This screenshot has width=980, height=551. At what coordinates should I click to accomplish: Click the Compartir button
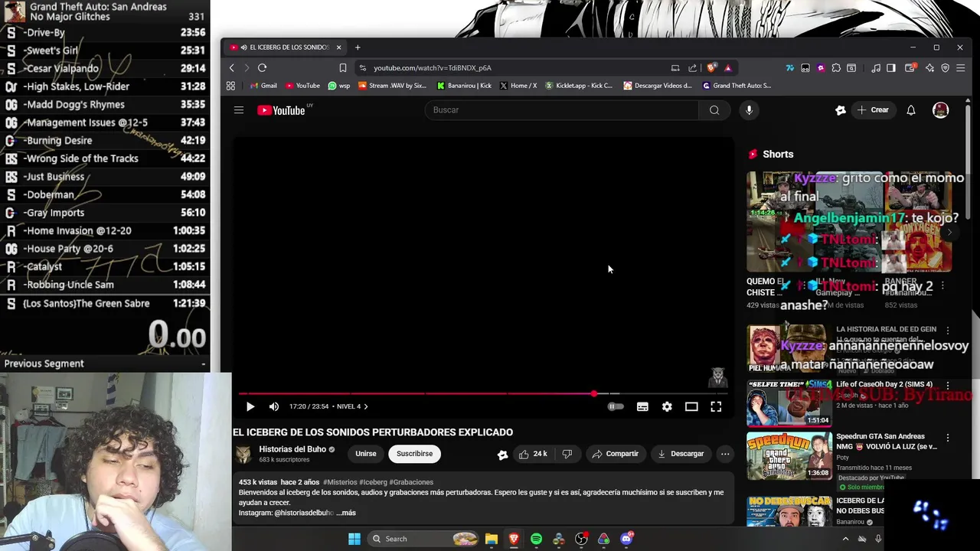[x=615, y=454]
